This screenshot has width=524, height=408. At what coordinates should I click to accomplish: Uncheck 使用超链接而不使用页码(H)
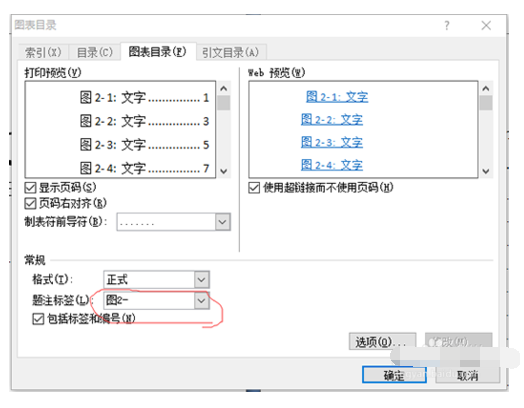click(254, 187)
